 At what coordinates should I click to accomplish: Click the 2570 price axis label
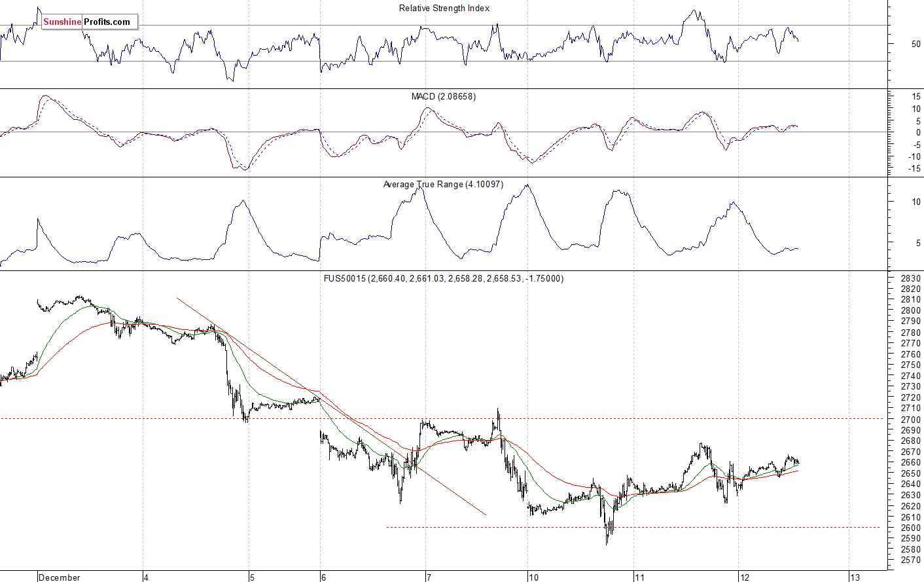[911, 560]
